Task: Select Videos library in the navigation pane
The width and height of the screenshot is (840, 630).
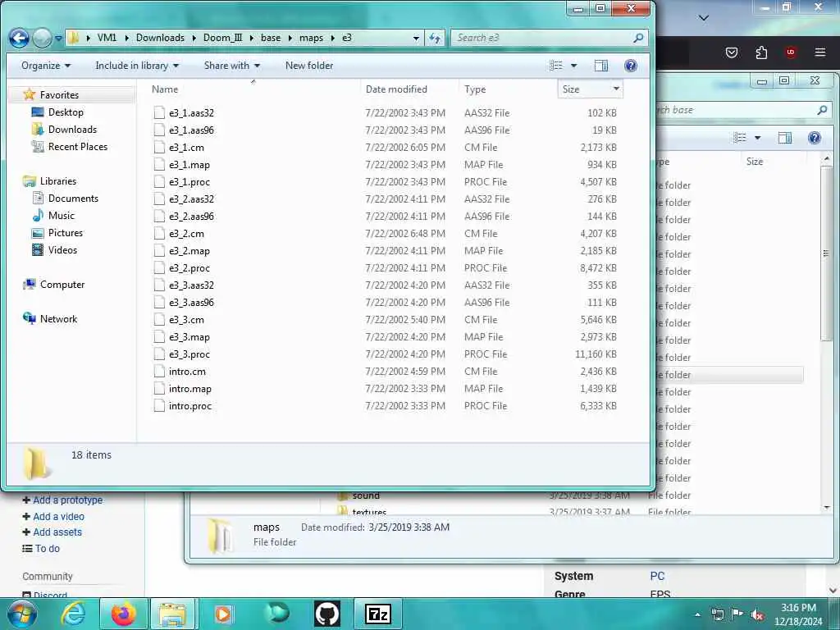Action: coord(62,249)
